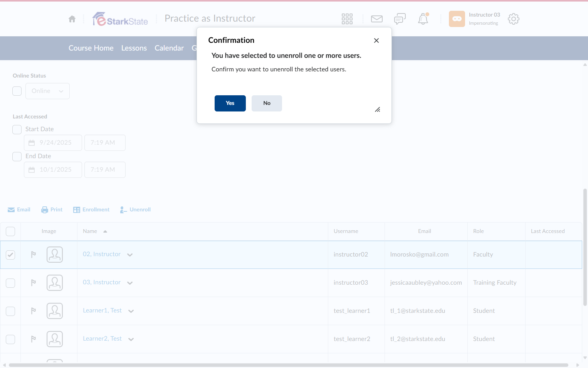Click the Unenroll toolbar action
Image resolution: width=588 pixels, height=368 pixels.
(135, 209)
